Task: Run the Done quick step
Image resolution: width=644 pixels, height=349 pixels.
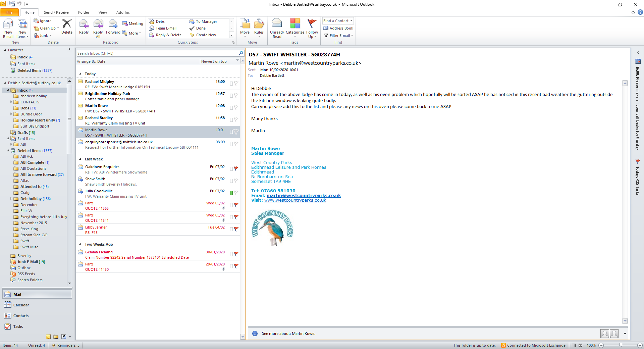Action: pyautogui.click(x=198, y=28)
